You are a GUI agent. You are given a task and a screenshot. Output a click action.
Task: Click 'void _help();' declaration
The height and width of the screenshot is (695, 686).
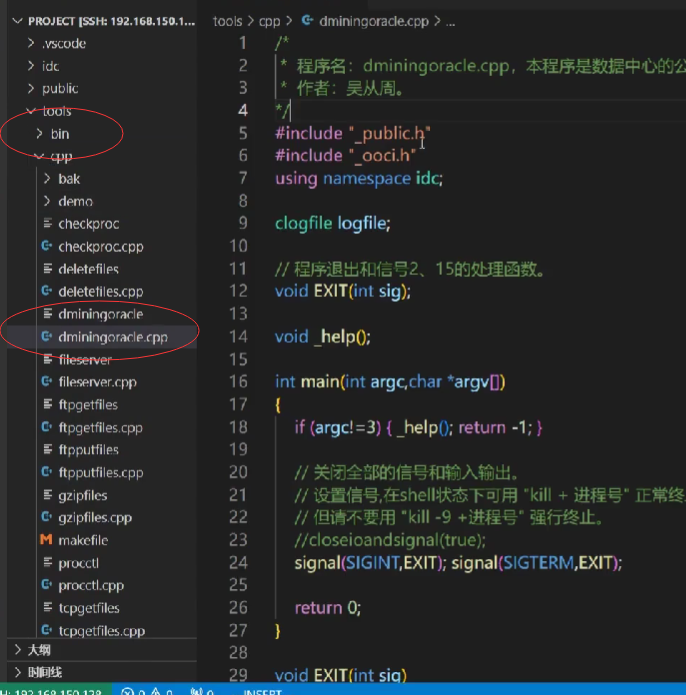click(323, 337)
